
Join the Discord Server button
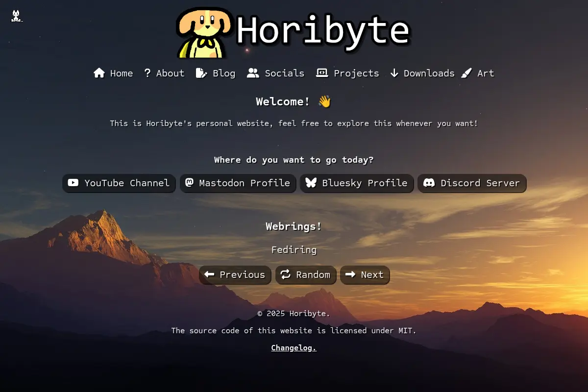coord(472,183)
